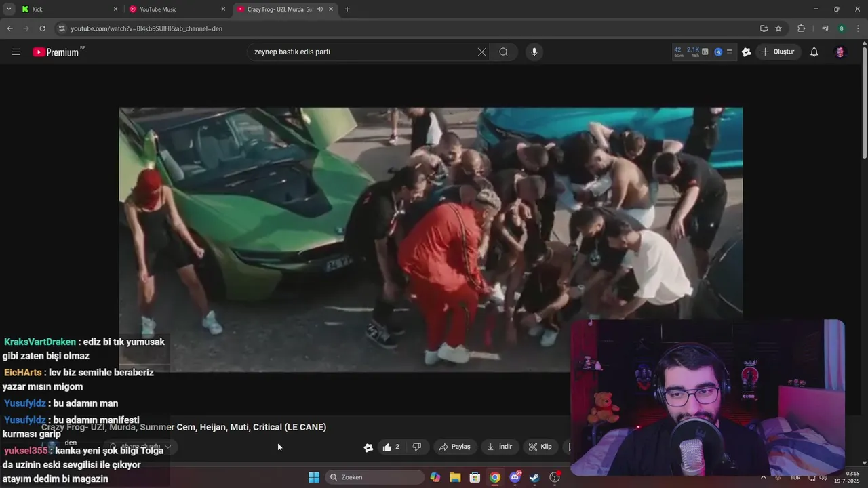Open the YouTube guide hamburger menu
Image resolution: width=868 pixels, height=488 pixels.
pyautogui.click(x=16, y=52)
